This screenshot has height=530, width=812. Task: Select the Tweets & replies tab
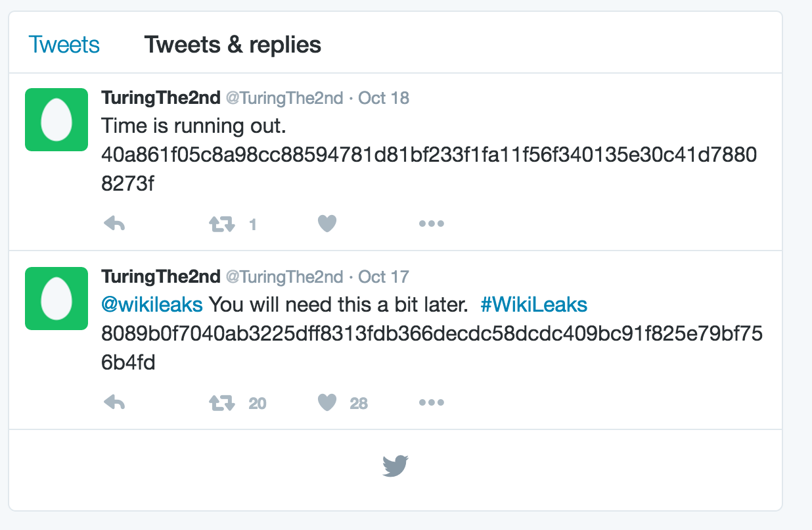coord(233,45)
